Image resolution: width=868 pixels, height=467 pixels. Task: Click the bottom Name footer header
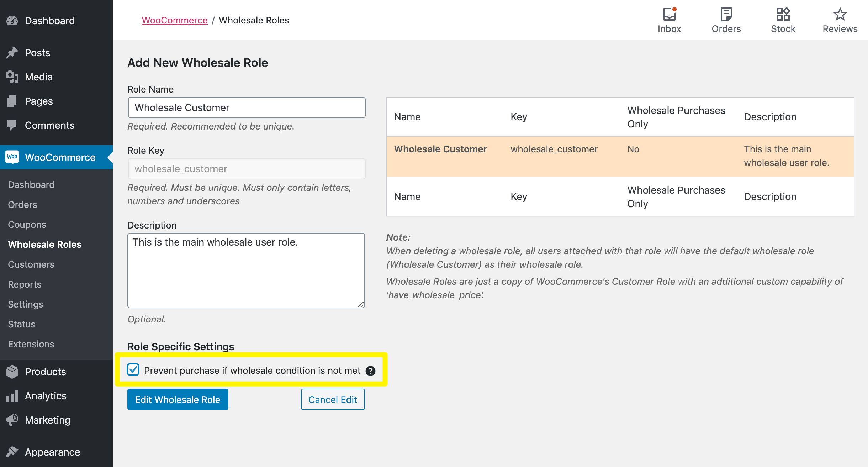pyautogui.click(x=407, y=196)
